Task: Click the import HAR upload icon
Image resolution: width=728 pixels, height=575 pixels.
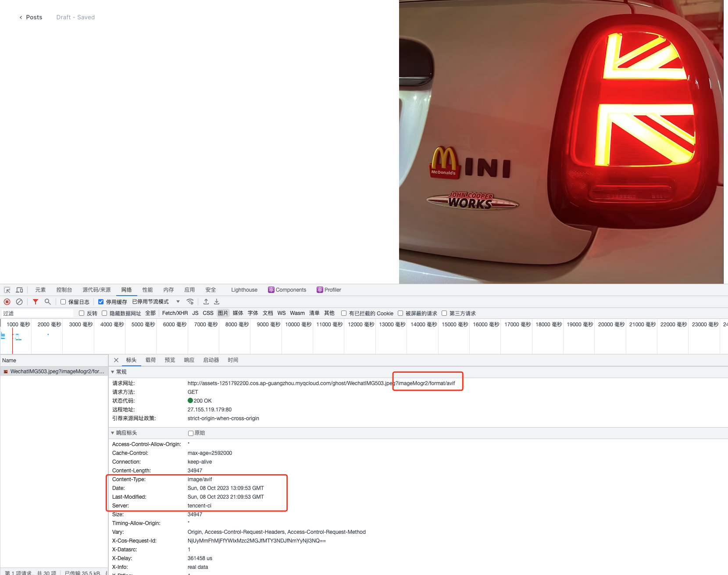Action: point(206,302)
